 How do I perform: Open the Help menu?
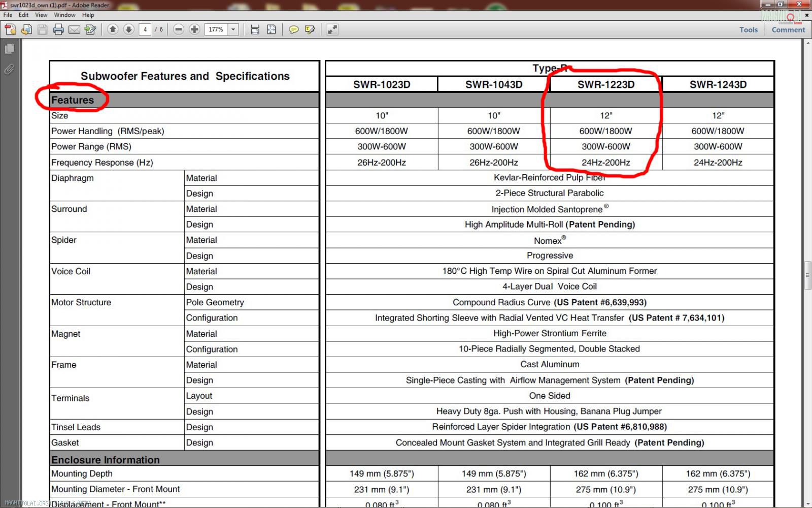click(88, 15)
